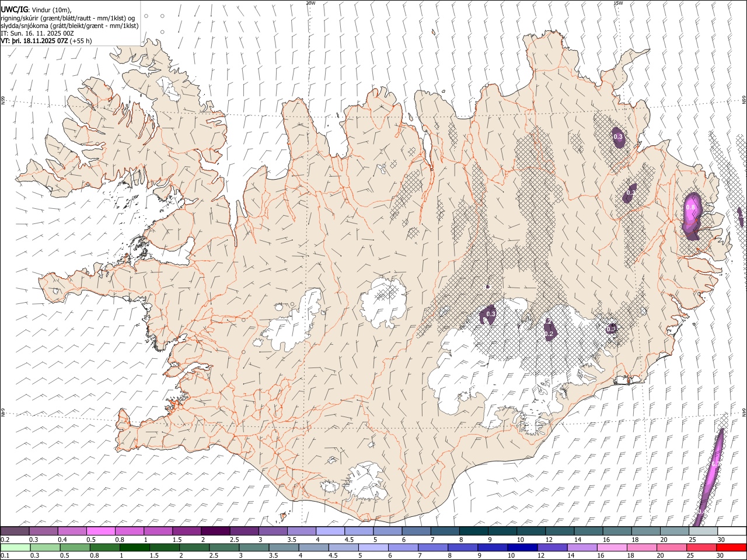The height and width of the screenshot is (560, 747).
Task: Select the light pink swatch labeled 16 in lower legend
Action: [612, 547]
